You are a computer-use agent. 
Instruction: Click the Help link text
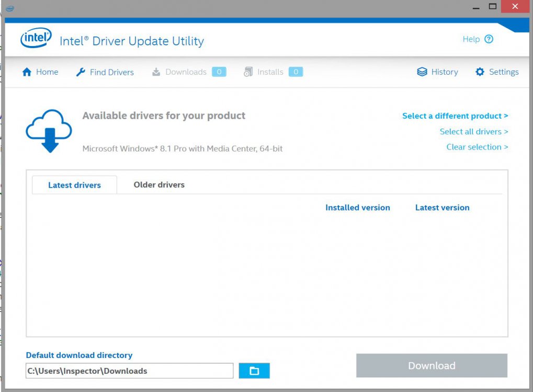tap(471, 39)
